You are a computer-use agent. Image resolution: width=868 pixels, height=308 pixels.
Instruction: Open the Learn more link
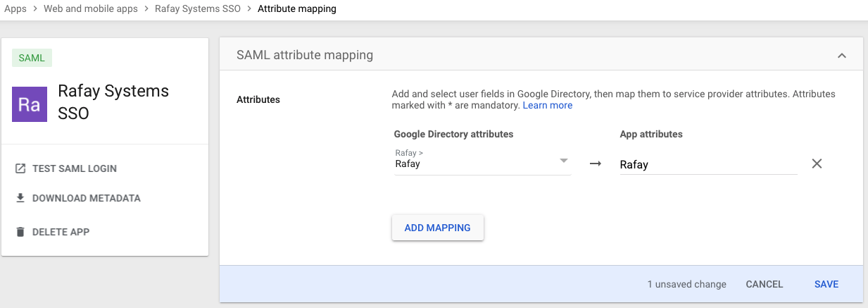click(x=548, y=105)
